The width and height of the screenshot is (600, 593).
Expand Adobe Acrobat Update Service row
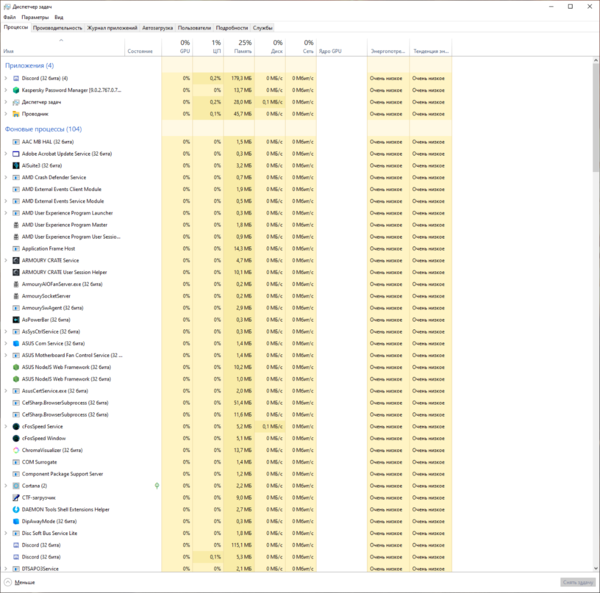click(6, 154)
